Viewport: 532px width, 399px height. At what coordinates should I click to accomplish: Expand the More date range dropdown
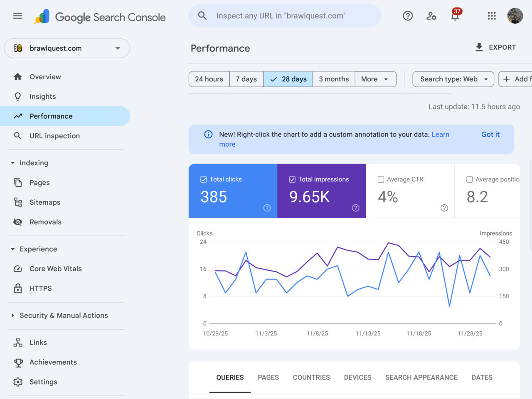[x=375, y=79]
